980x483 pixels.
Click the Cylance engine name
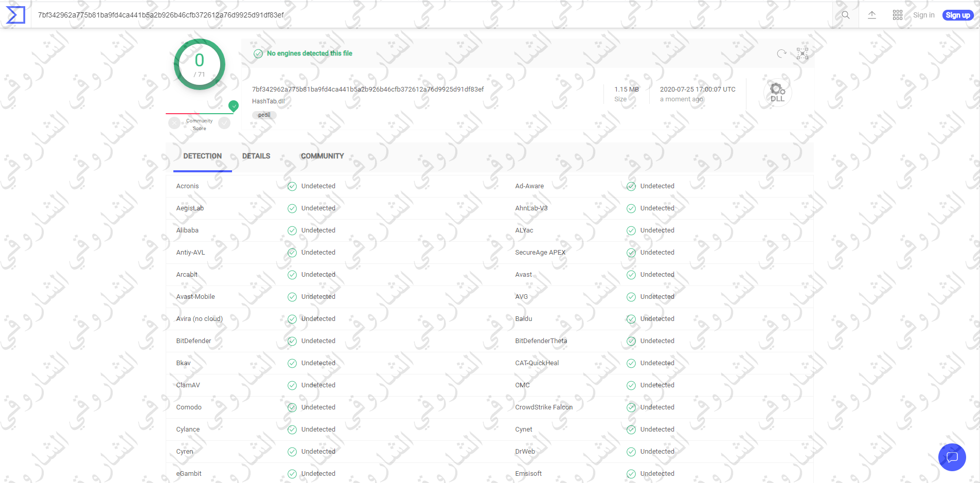tap(188, 430)
